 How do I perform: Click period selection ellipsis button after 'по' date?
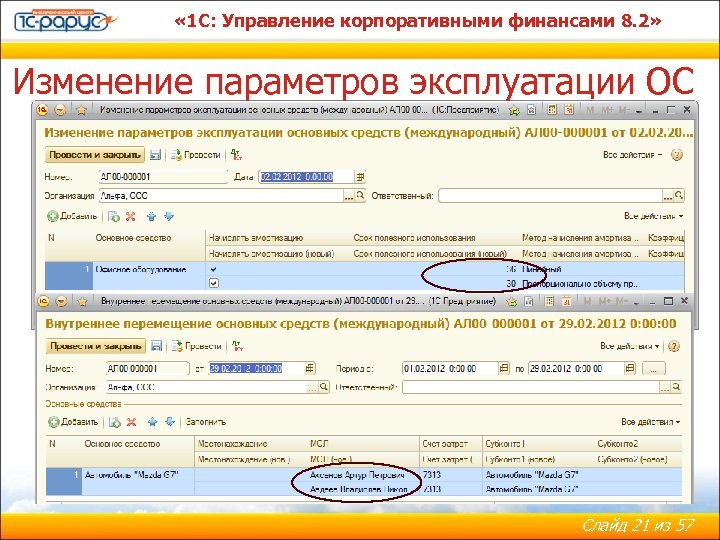click(x=653, y=368)
